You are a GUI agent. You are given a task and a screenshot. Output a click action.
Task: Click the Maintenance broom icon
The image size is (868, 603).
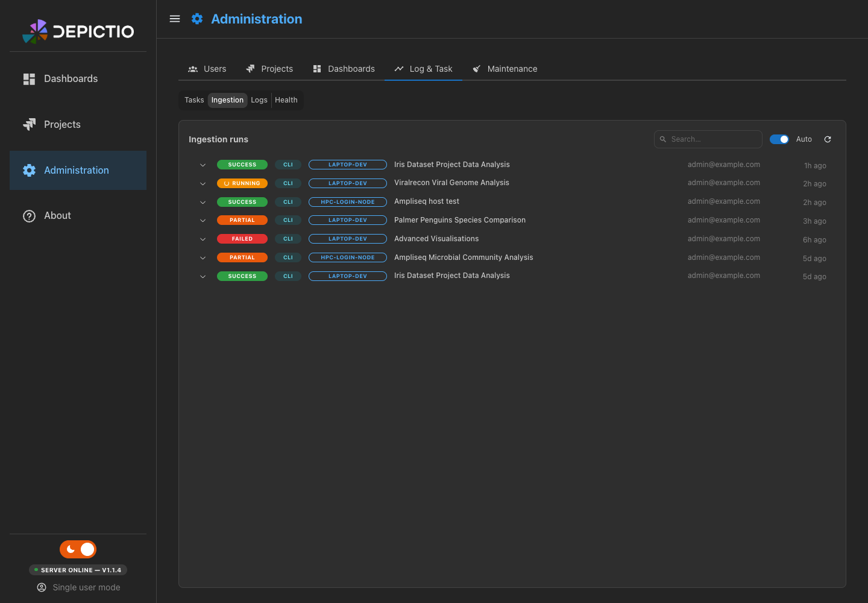pyautogui.click(x=476, y=69)
